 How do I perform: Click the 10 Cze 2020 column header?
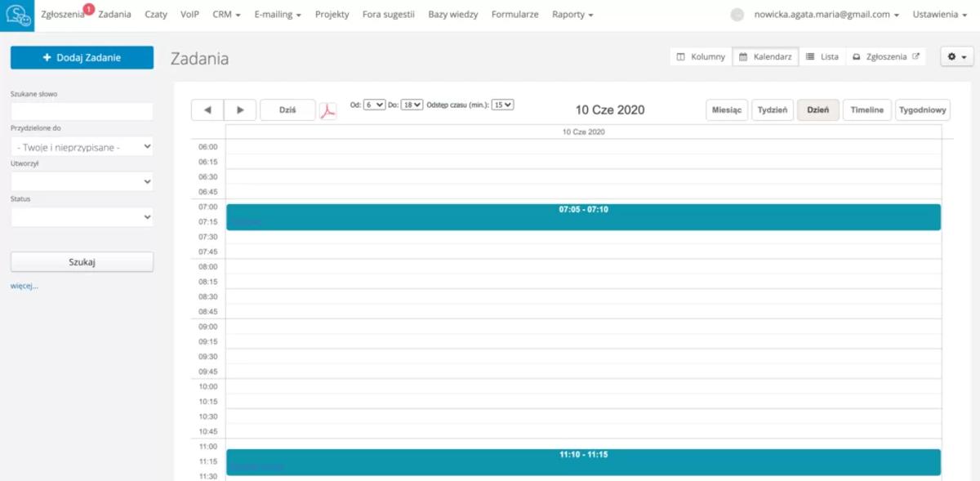(583, 131)
